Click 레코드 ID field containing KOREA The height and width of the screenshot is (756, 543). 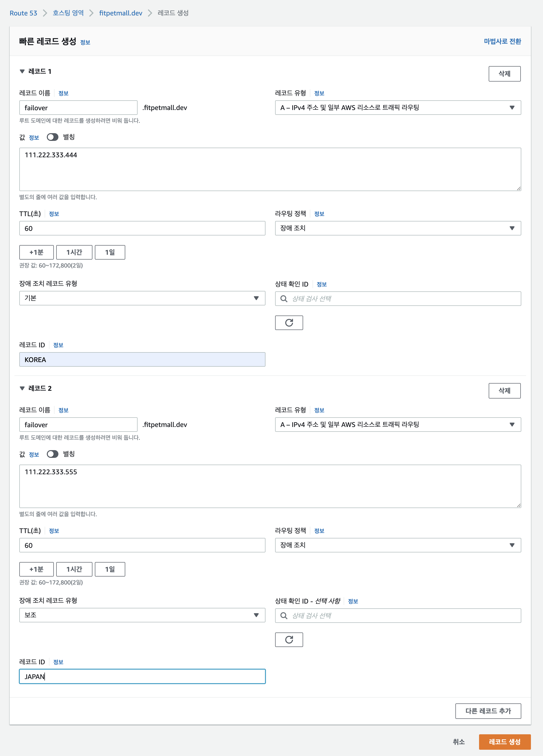142,360
